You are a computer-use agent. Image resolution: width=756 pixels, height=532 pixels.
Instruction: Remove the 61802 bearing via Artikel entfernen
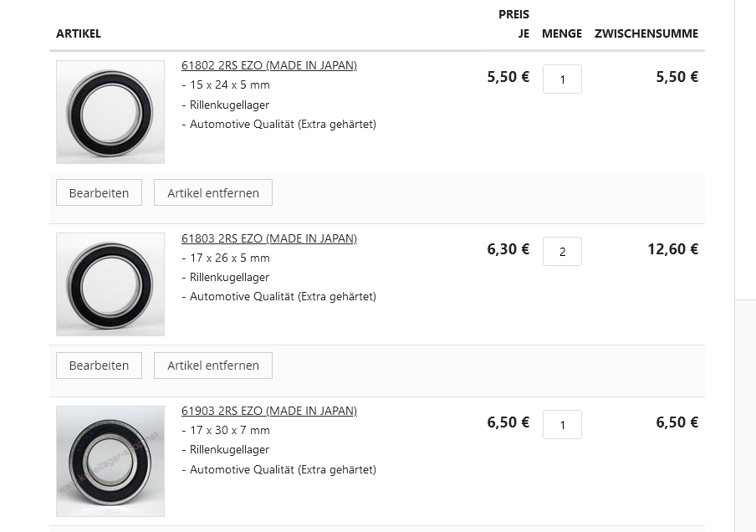(x=213, y=193)
